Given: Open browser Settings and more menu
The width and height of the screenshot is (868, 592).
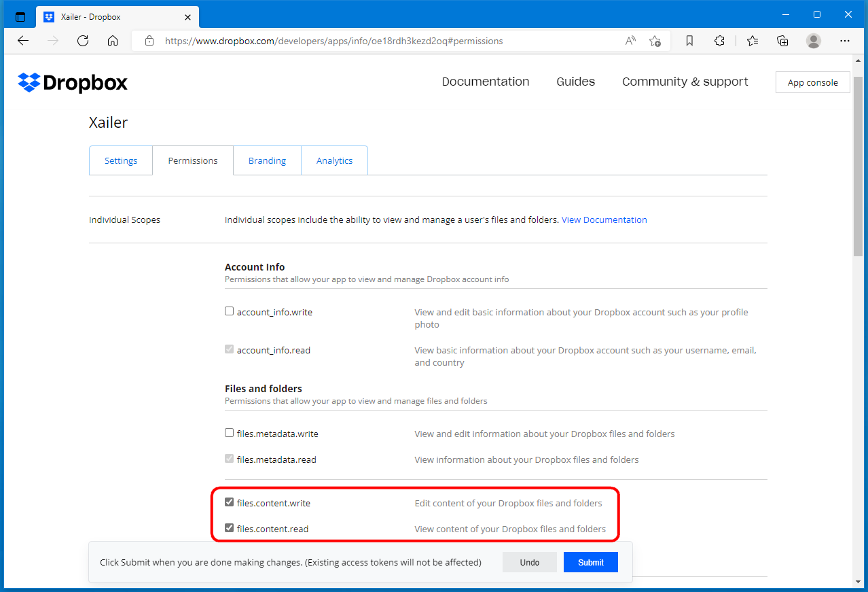Looking at the screenshot, I should [845, 41].
